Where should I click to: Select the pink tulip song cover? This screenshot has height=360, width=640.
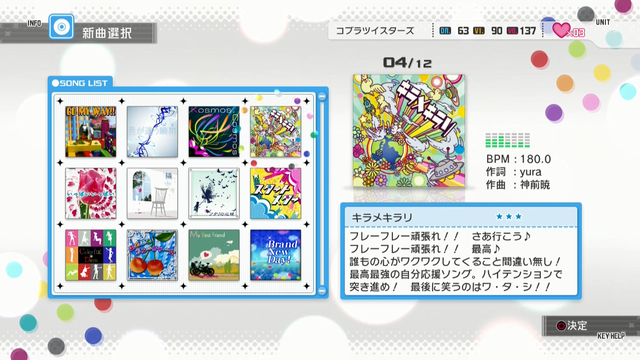tap(91, 193)
